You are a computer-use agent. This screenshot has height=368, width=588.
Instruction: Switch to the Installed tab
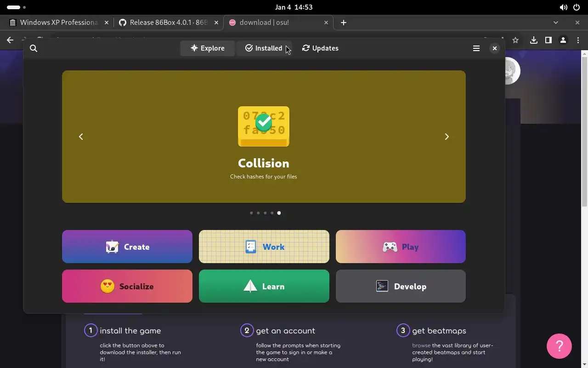[264, 48]
